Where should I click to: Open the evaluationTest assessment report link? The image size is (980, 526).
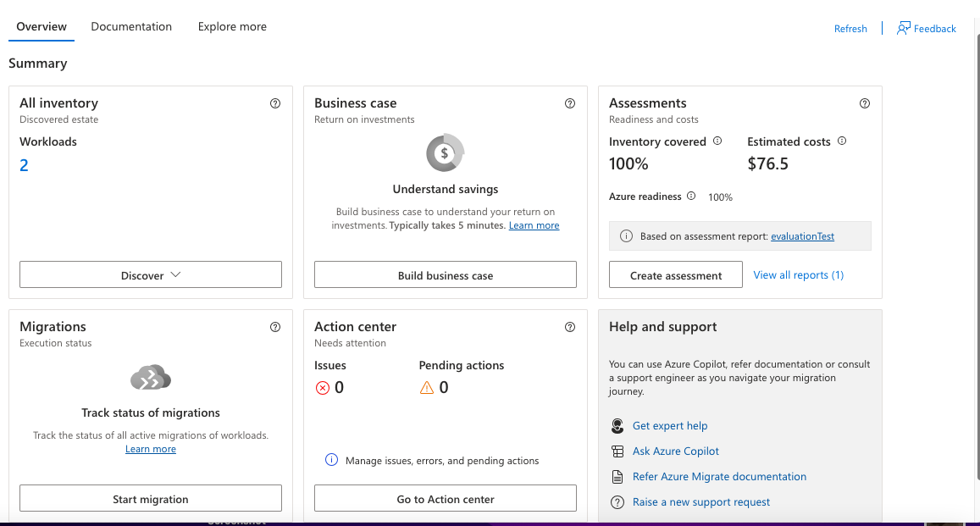(x=802, y=236)
